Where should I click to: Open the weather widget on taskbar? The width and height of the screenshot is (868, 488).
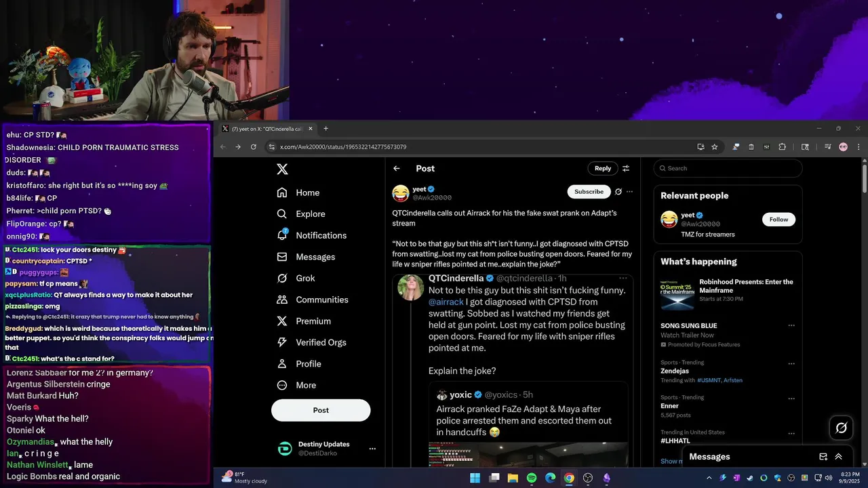coord(245,478)
